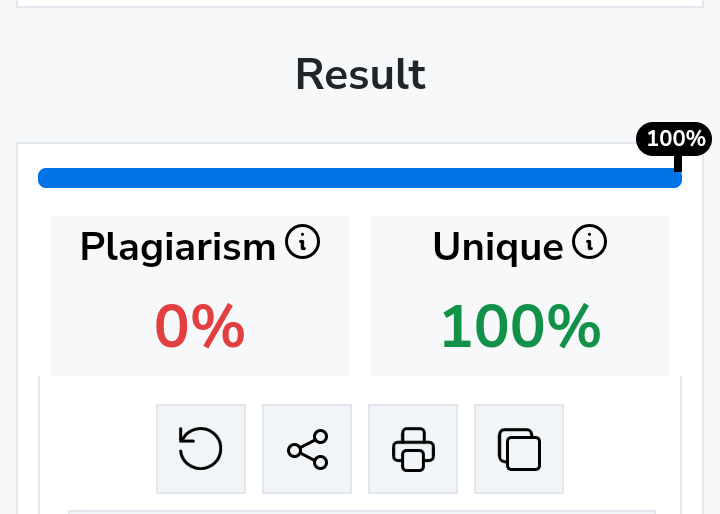Image resolution: width=720 pixels, height=514 pixels.
Task: Click the Result heading
Action: point(360,75)
